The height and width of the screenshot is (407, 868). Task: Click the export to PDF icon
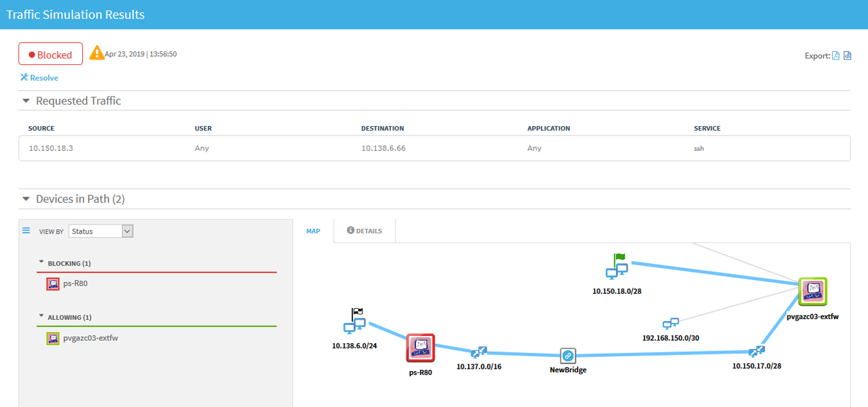pos(836,56)
